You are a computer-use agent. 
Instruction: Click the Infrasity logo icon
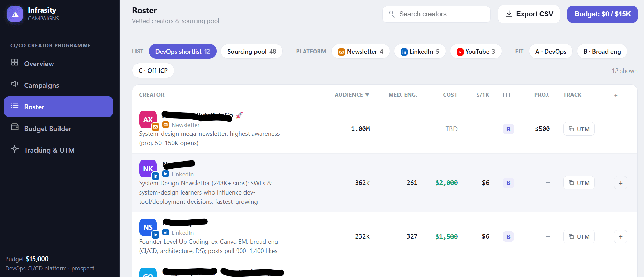click(x=15, y=14)
